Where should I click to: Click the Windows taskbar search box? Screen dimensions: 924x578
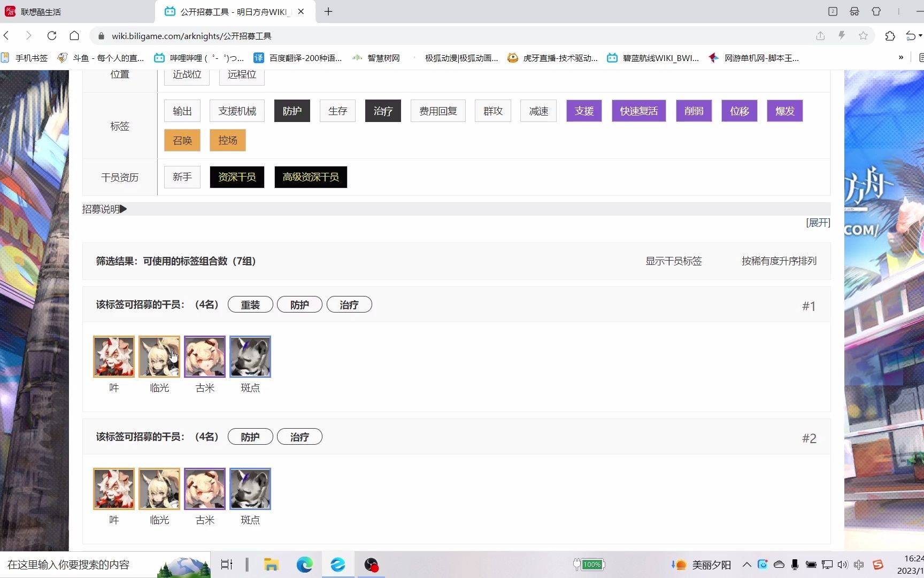click(x=105, y=565)
